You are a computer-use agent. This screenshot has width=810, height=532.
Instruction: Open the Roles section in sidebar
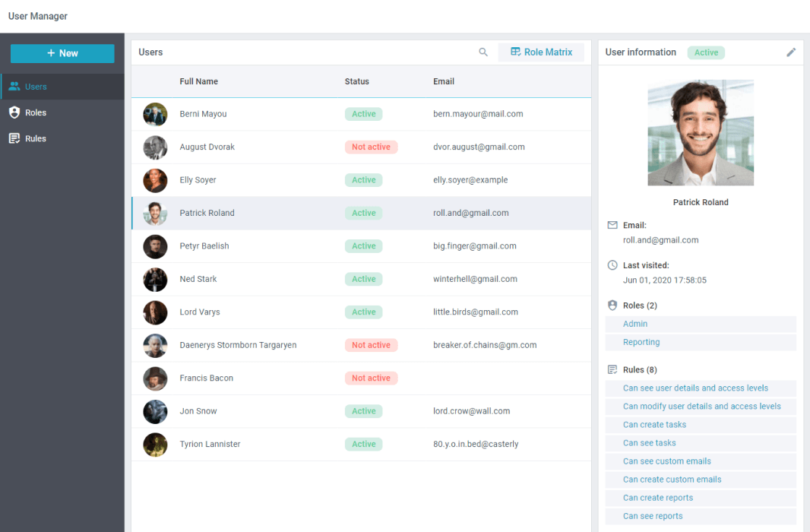click(62, 112)
